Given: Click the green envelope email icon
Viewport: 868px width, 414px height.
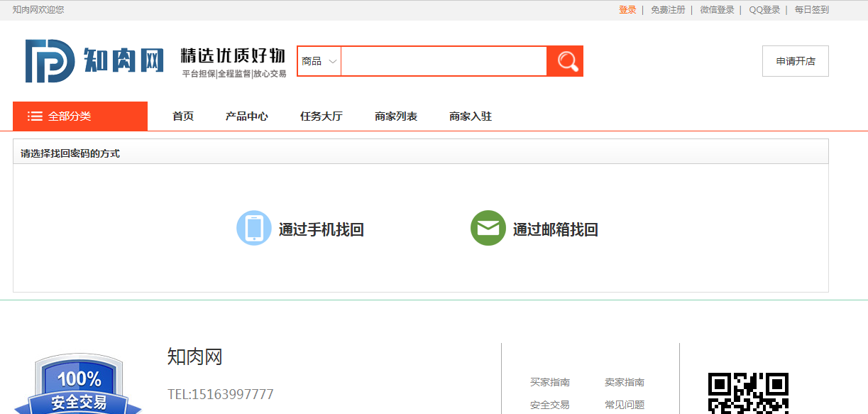Looking at the screenshot, I should tap(488, 229).
